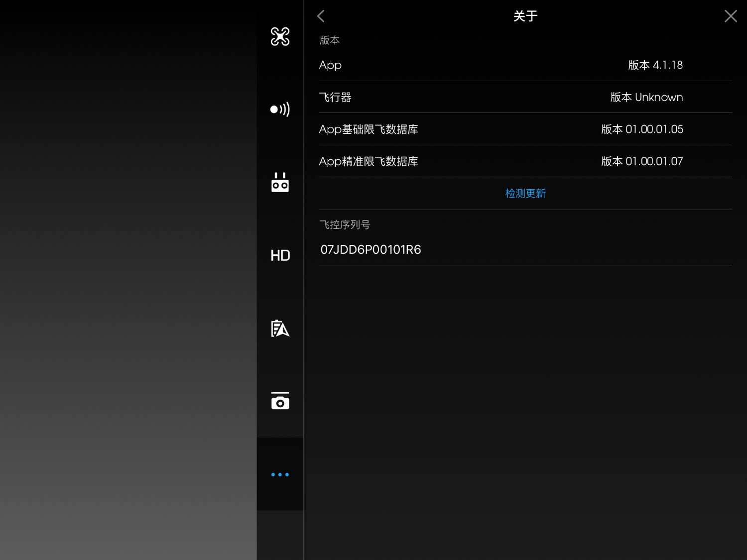This screenshot has width=747, height=560.
Task: Open the gimbal camera settings icon
Action: coord(280,401)
